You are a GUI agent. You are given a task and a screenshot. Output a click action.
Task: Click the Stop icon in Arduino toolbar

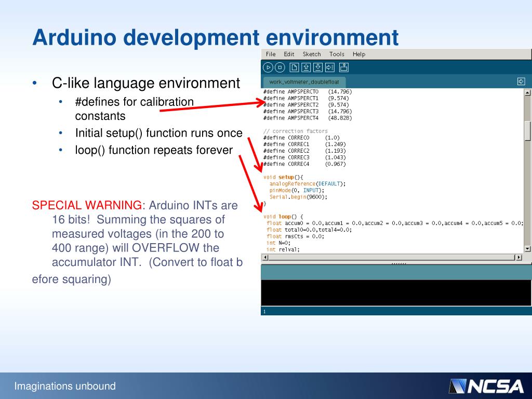pos(280,68)
